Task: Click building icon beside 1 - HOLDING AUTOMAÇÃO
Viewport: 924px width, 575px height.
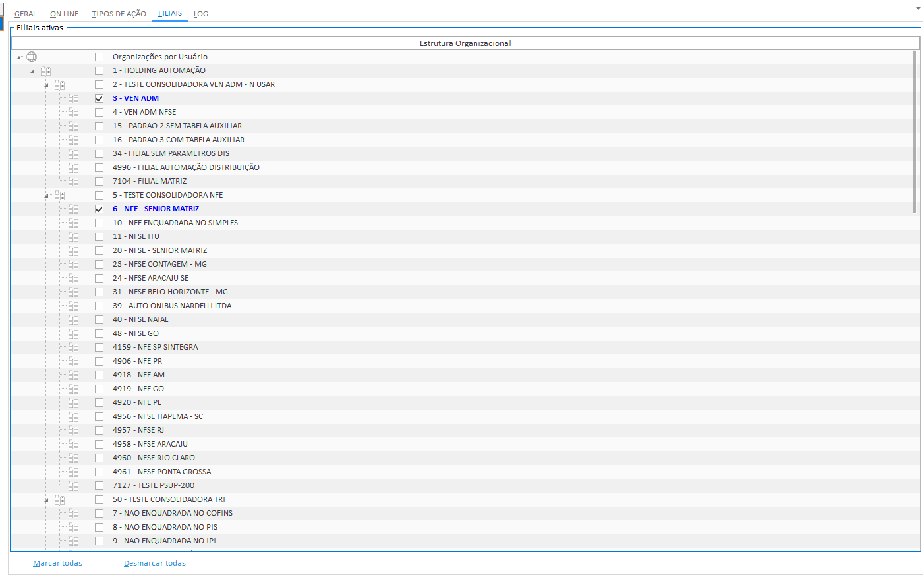Action: coord(45,70)
